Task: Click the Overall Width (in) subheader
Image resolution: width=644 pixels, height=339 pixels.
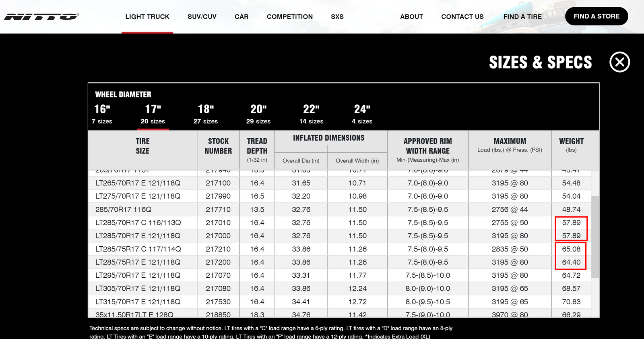Action: point(357,160)
